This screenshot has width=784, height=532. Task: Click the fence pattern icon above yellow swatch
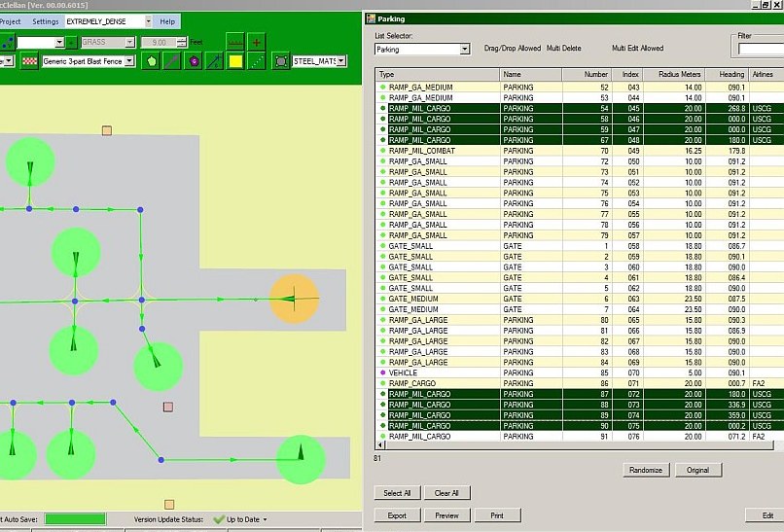[234, 42]
